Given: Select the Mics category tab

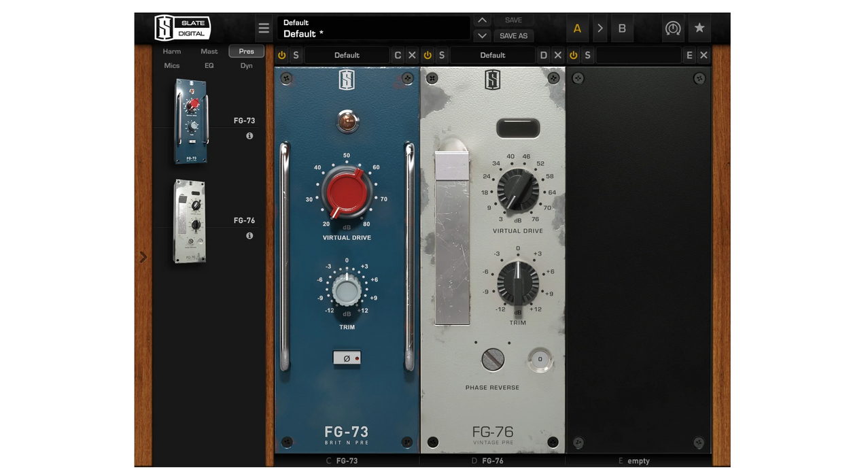Looking at the screenshot, I should [x=172, y=65].
